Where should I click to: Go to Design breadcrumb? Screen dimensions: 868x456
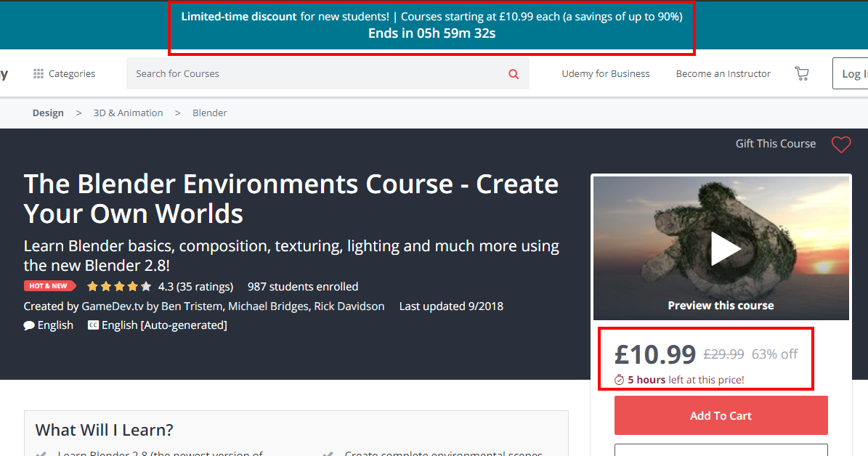(48, 113)
